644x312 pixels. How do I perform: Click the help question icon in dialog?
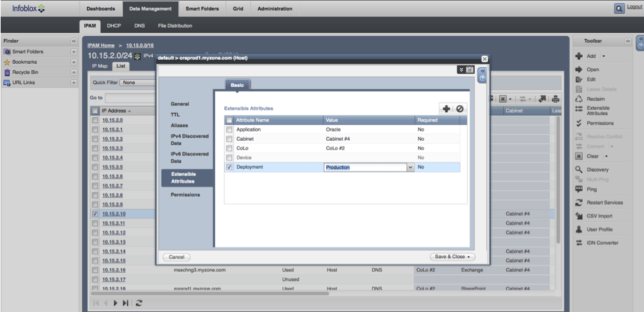click(x=483, y=78)
